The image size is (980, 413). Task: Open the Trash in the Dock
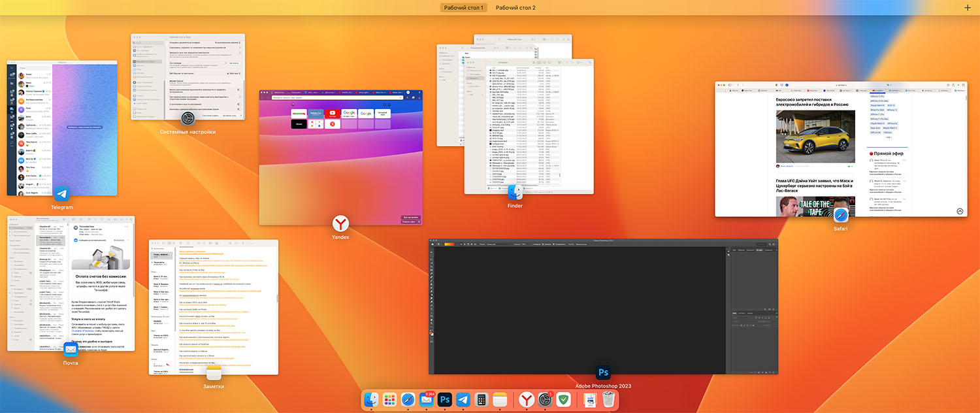(x=608, y=400)
